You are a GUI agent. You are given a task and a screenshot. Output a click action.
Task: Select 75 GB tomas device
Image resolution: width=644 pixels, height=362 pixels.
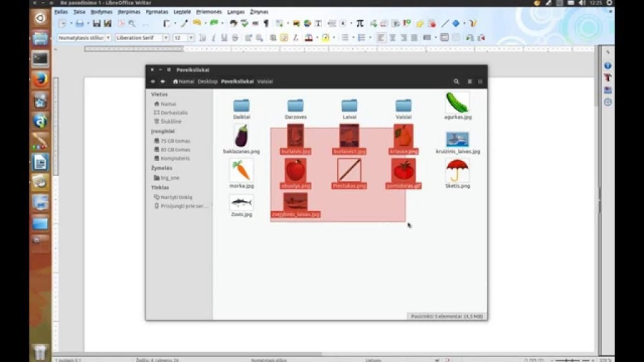tap(172, 141)
